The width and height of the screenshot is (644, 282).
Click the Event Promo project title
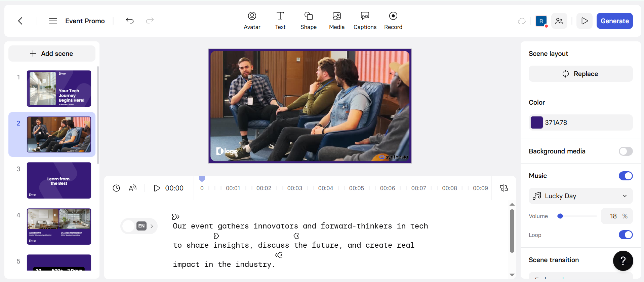click(x=85, y=21)
